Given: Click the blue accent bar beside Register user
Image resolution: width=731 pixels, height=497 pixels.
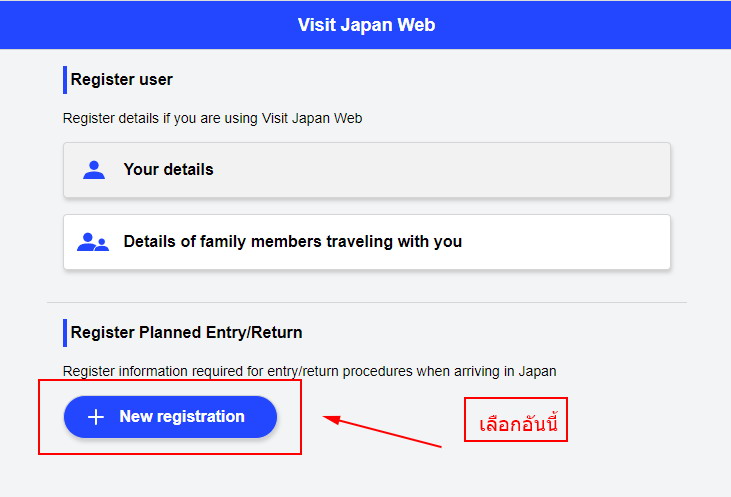Looking at the screenshot, I should [x=65, y=80].
